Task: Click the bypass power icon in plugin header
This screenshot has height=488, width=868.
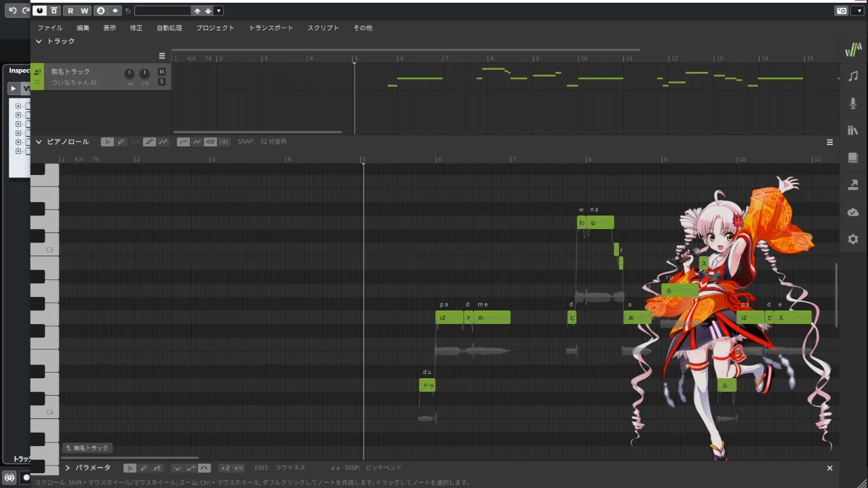Action: coord(39,11)
